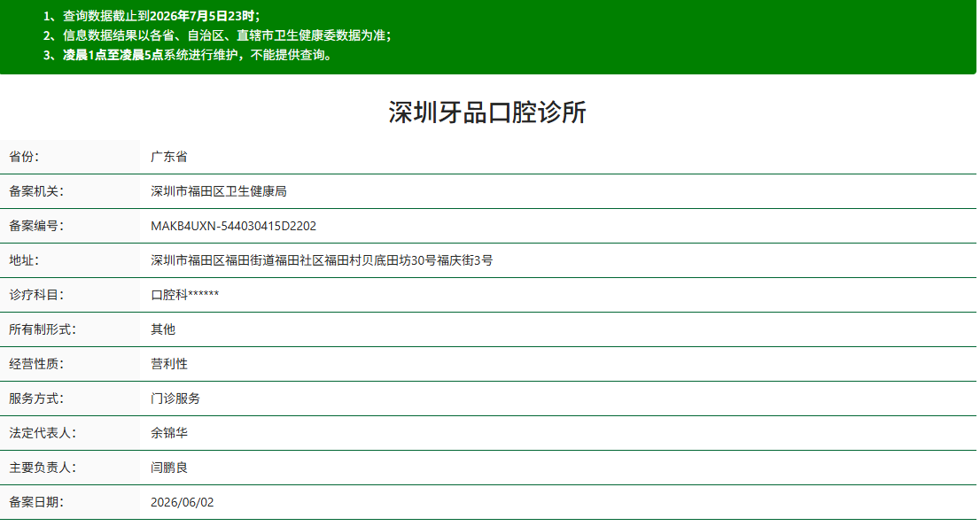Select the date 2026/06/02
This screenshot has width=980, height=526.
tap(182, 502)
